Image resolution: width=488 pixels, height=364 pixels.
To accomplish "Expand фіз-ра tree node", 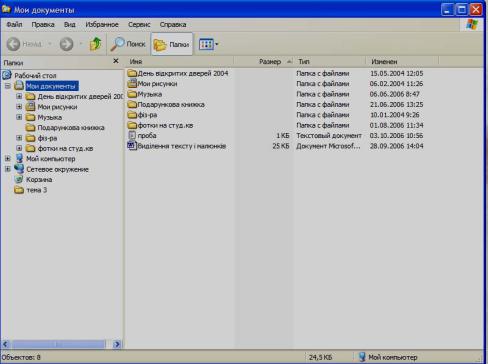I will click(19, 138).
